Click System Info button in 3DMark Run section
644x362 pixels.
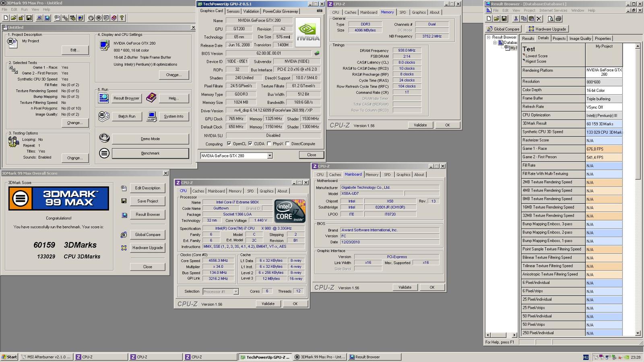tap(173, 116)
